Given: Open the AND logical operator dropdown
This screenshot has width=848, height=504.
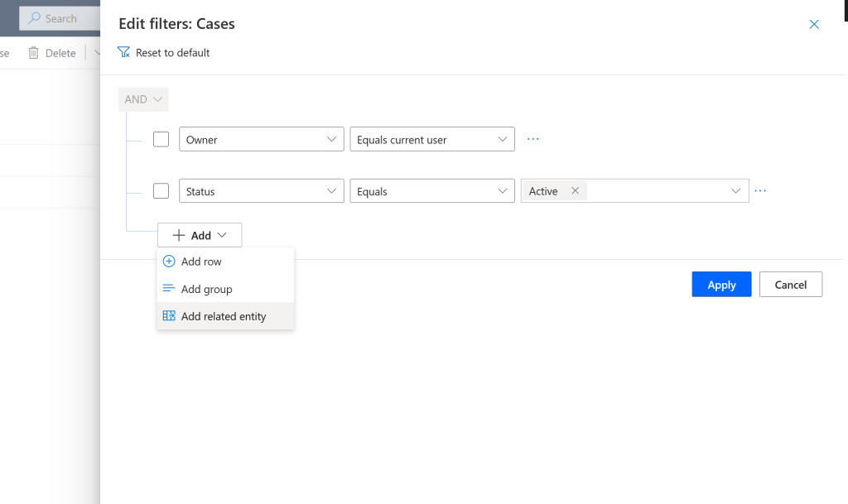Looking at the screenshot, I should [x=142, y=98].
